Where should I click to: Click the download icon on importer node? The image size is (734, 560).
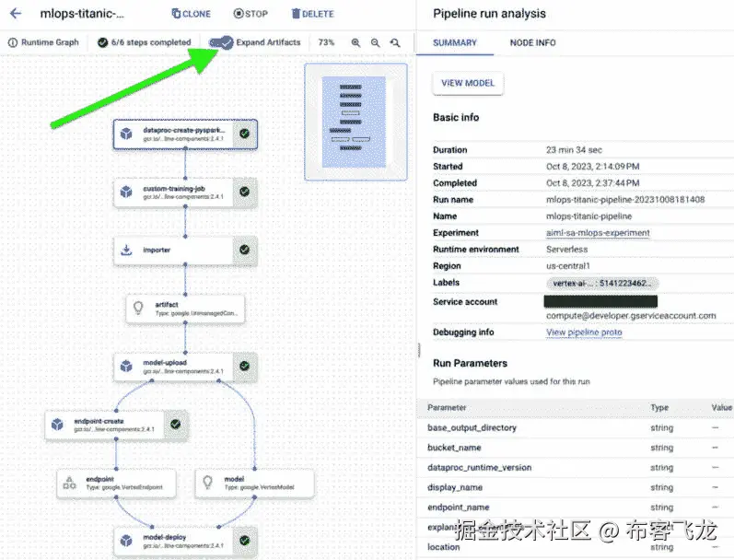[x=126, y=250]
